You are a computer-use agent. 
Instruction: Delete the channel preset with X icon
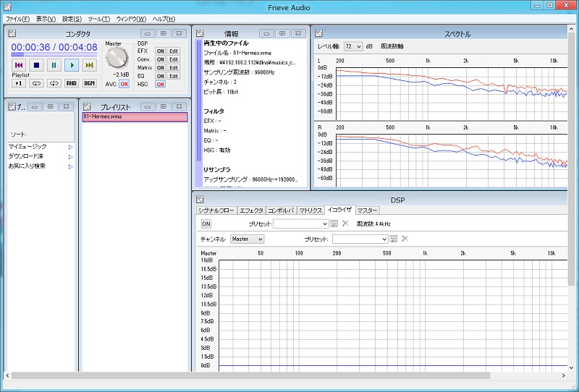(405, 239)
